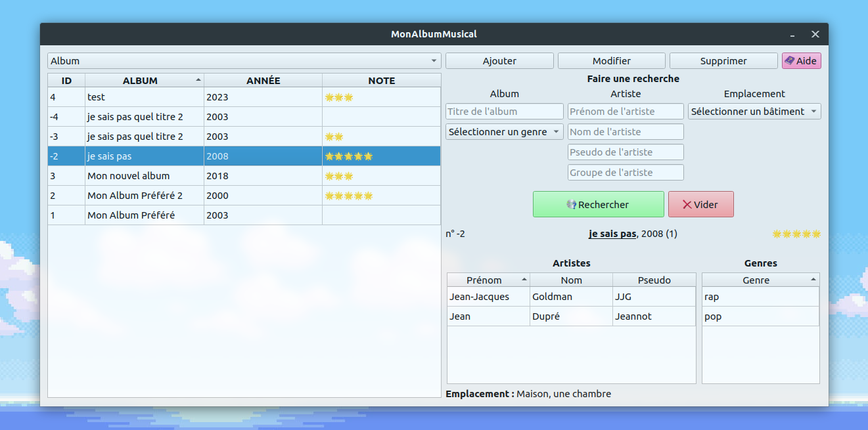Screen dimensions: 868x430
Task: Focus the Pseudo de l'artiste field
Action: tap(626, 152)
